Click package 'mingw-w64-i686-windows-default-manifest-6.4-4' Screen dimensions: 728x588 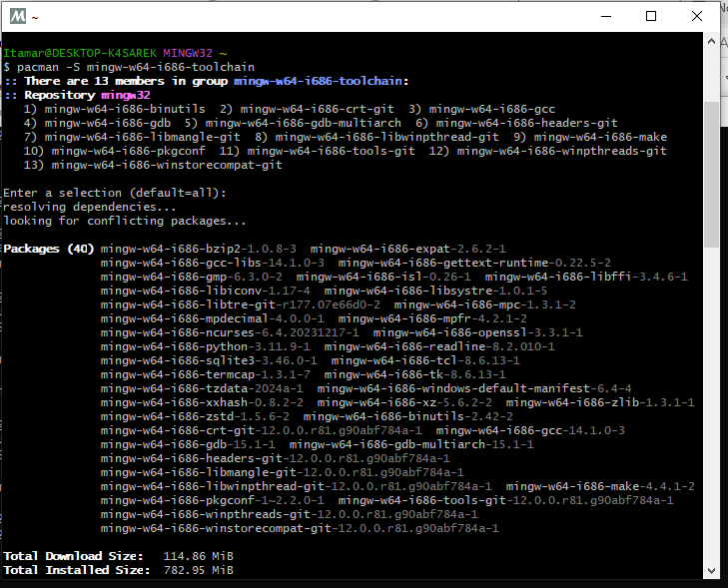click(474, 388)
